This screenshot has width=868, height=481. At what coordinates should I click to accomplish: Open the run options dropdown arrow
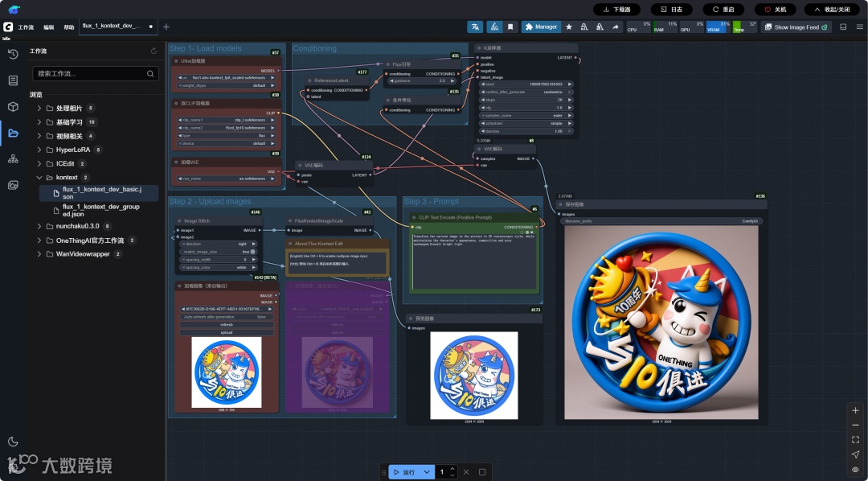tap(426, 472)
